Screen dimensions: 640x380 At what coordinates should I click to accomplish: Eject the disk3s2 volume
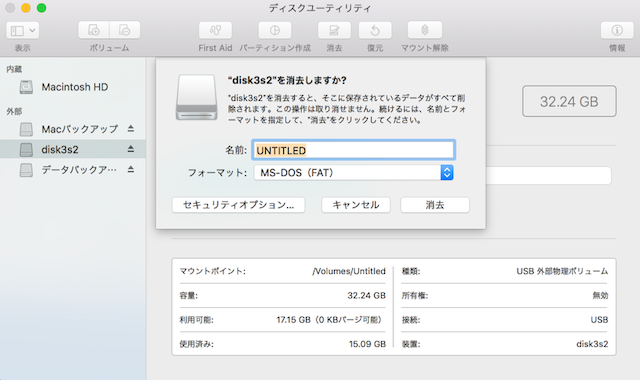131,149
